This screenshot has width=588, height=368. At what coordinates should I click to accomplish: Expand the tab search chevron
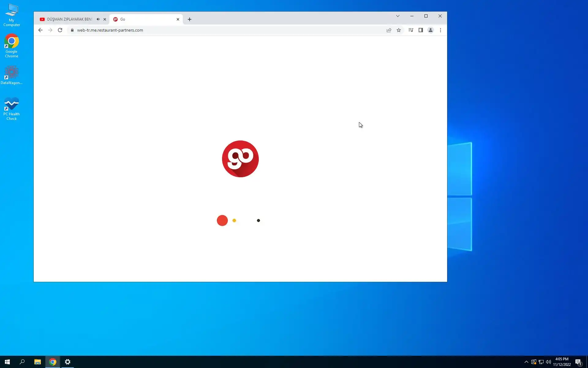(x=398, y=16)
